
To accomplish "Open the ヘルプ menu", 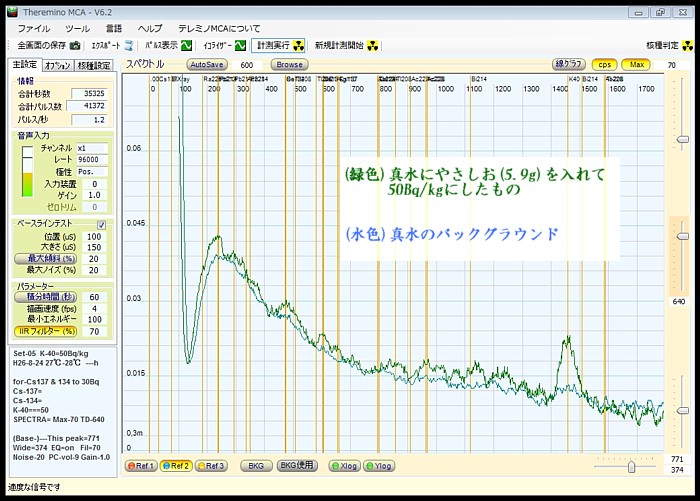I will [150, 29].
